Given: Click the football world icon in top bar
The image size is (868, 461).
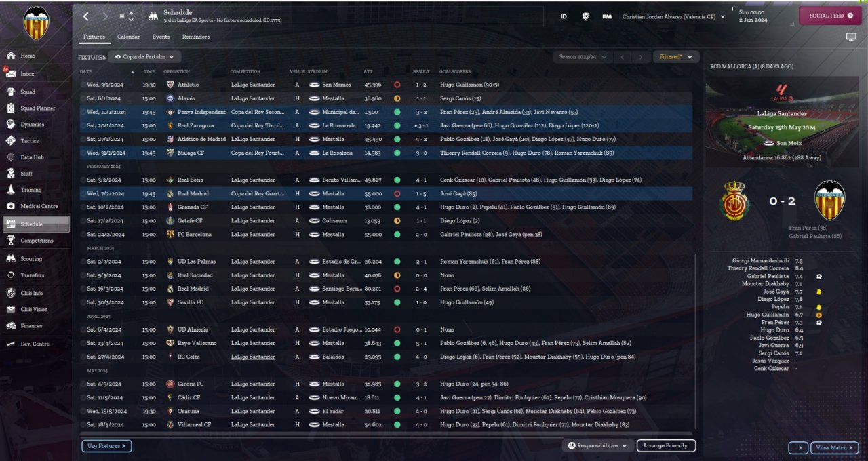Looking at the screenshot, I should (585, 16).
